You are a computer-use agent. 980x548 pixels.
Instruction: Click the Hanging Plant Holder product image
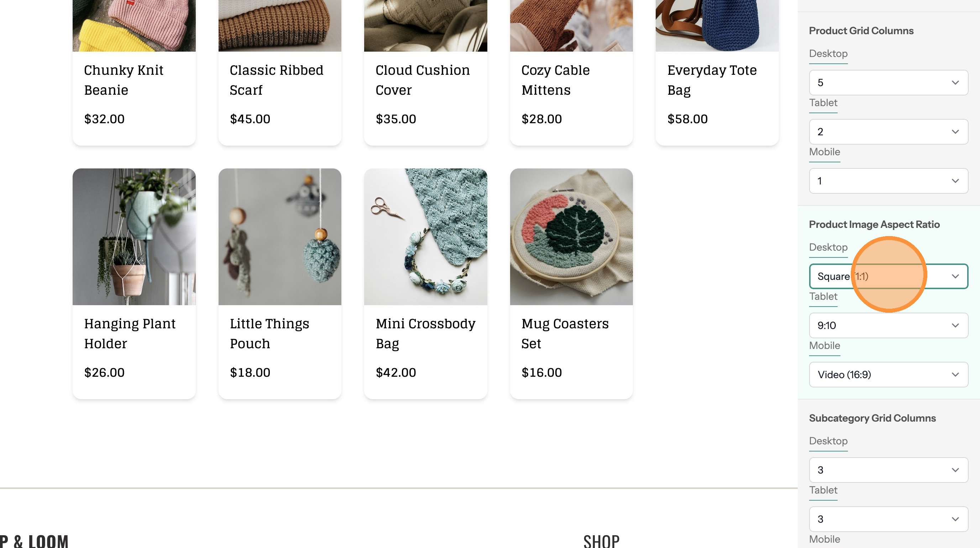tap(134, 237)
